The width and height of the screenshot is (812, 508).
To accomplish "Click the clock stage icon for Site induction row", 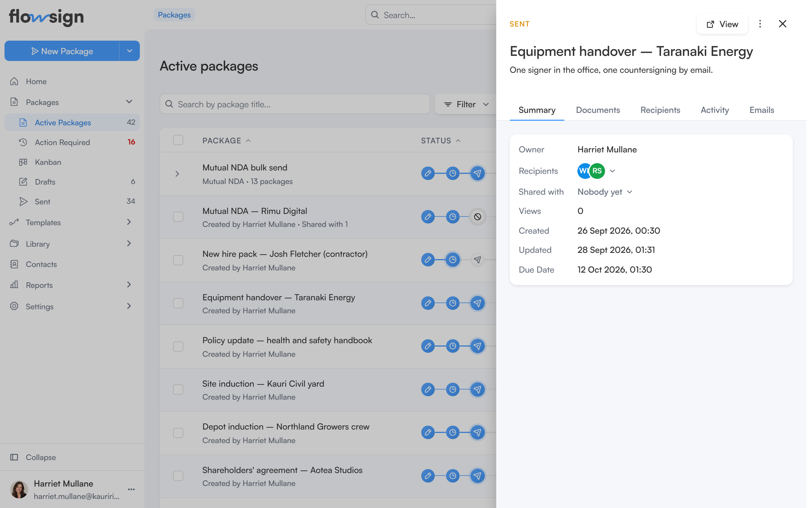I will [x=453, y=389].
